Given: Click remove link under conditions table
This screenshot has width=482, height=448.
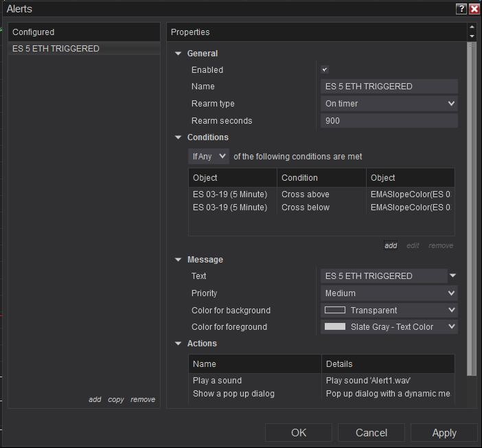Looking at the screenshot, I should (x=441, y=245).
